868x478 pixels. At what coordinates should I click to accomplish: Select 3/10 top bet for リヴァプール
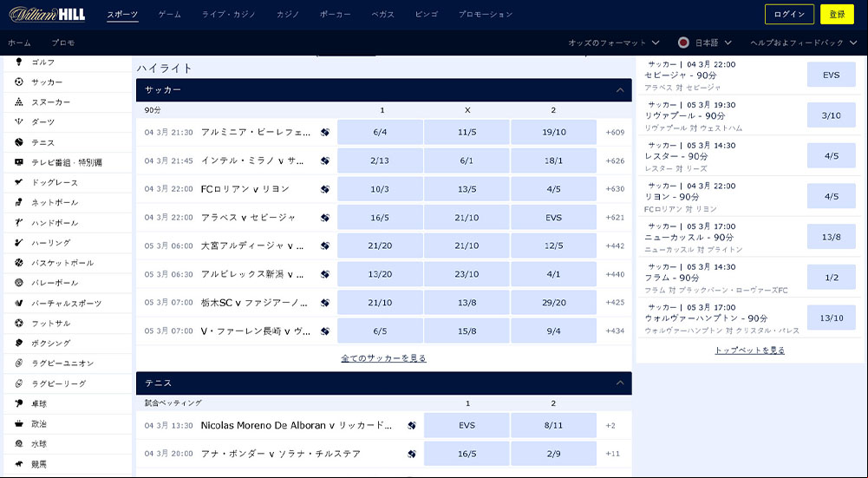coord(832,115)
